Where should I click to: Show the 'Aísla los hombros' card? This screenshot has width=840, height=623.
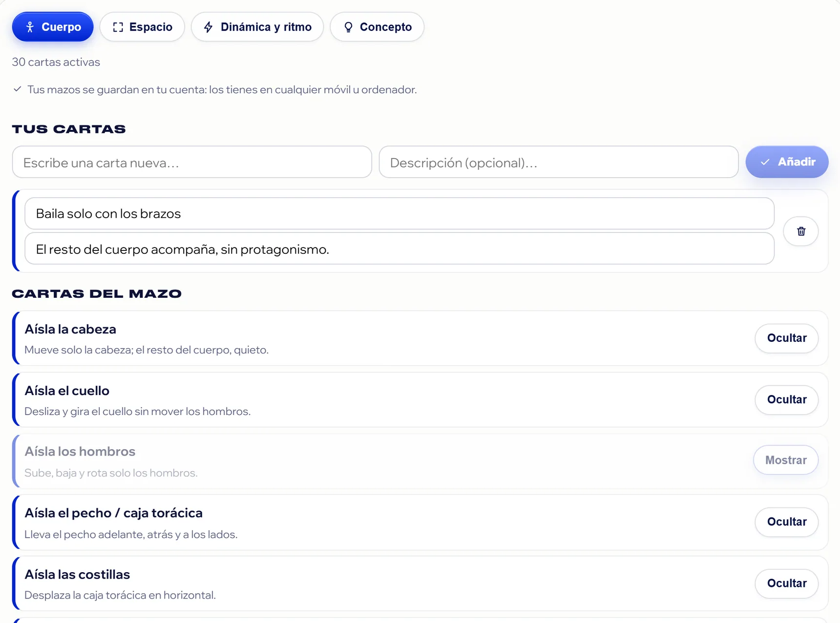(x=786, y=460)
